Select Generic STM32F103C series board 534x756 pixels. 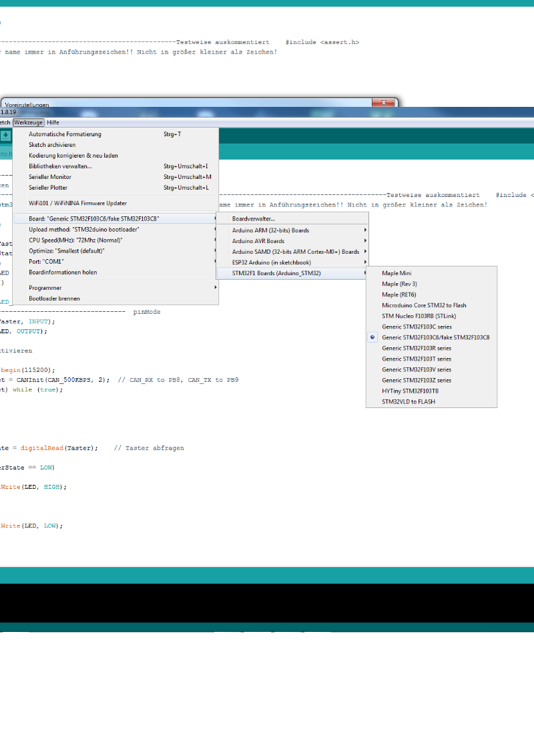pos(431,327)
